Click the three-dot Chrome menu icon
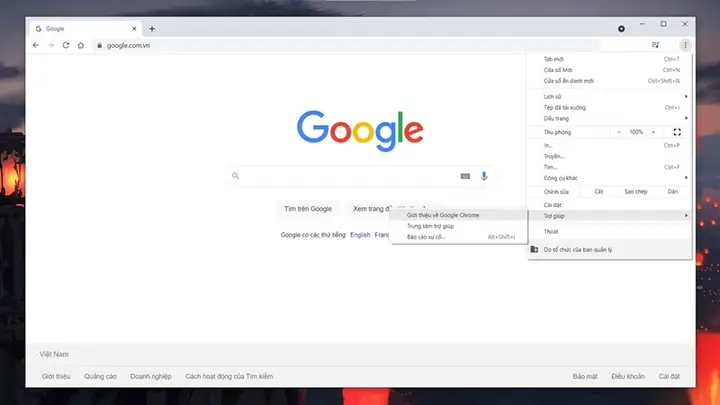The image size is (720, 405). 685,45
